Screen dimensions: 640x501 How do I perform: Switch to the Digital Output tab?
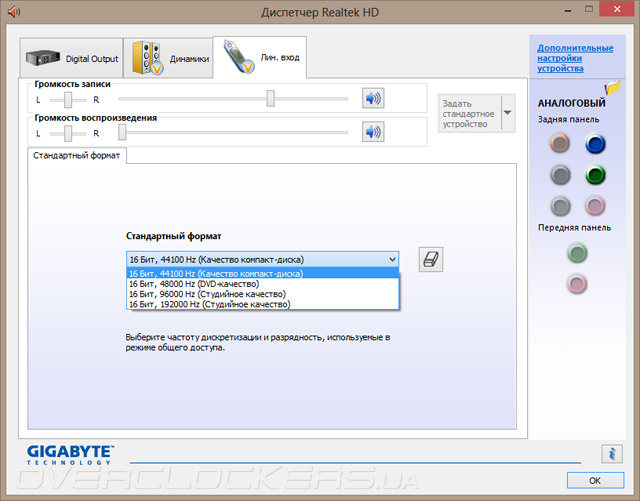(71, 58)
